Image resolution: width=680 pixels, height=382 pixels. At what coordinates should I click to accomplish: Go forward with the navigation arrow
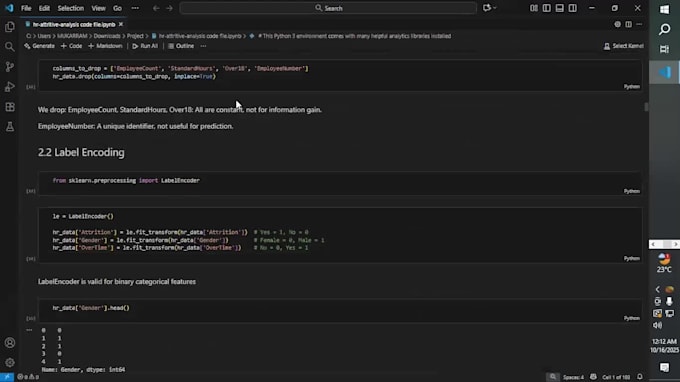[169, 8]
